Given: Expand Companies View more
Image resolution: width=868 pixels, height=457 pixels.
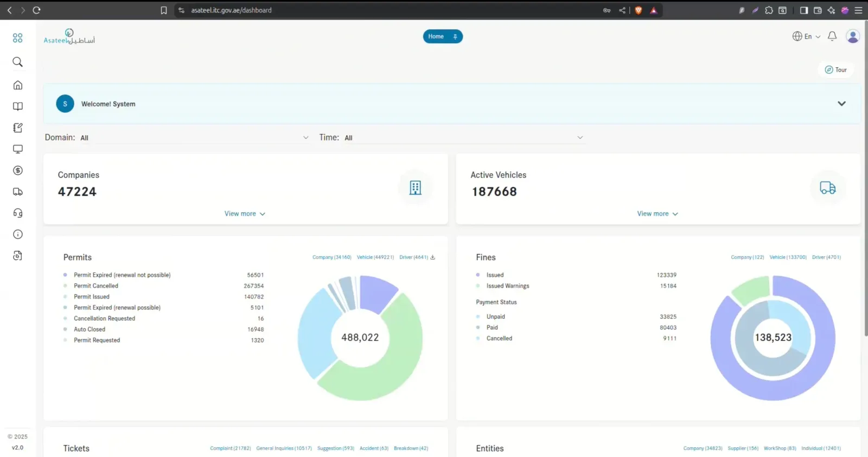Looking at the screenshot, I should (245, 214).
